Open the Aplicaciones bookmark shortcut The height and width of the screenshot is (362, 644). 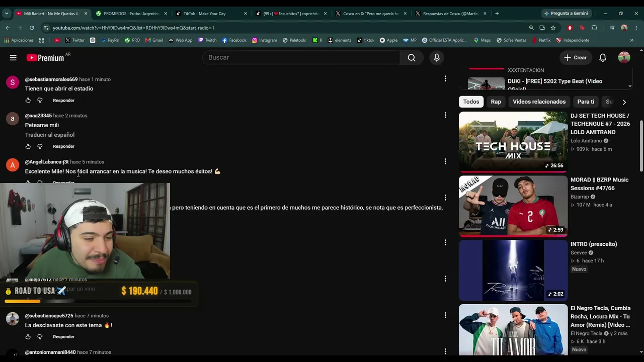coord(19,40)
